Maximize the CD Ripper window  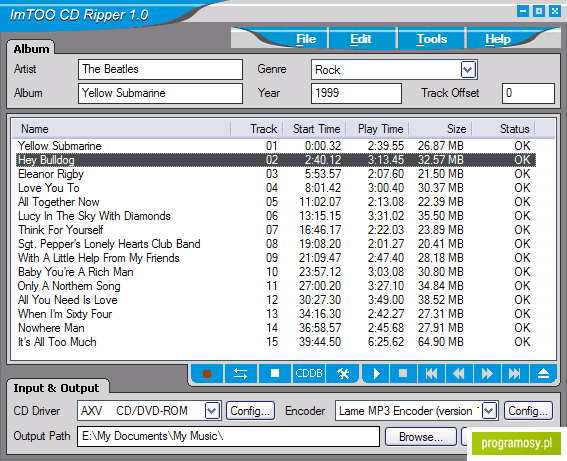click(539, 11)
